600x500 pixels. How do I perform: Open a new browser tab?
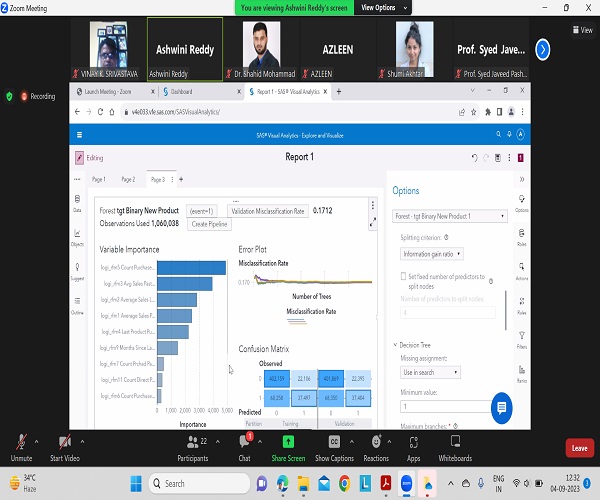coord(339,91)
